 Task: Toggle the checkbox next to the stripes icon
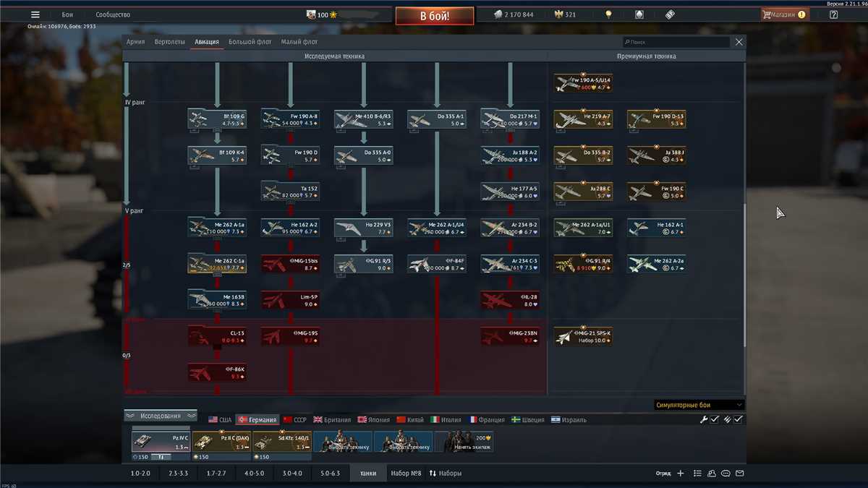pyautogui.click(x=739, y=419)
